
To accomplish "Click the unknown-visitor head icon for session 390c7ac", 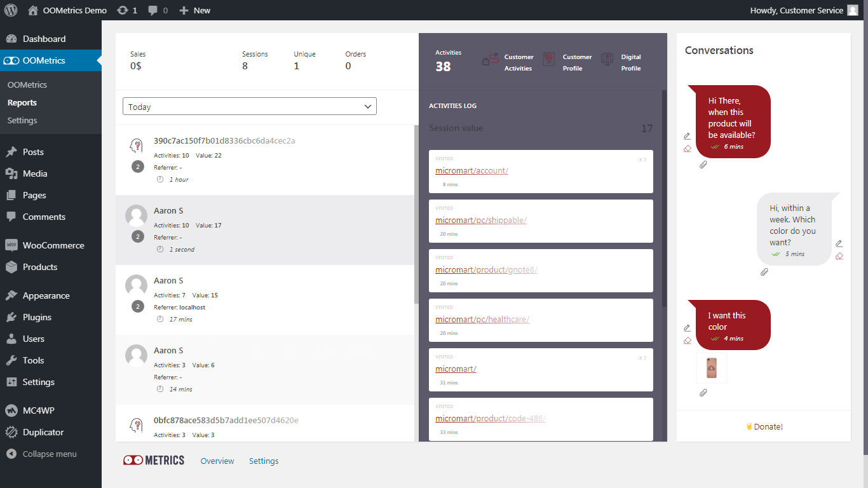I will [136, 146].
